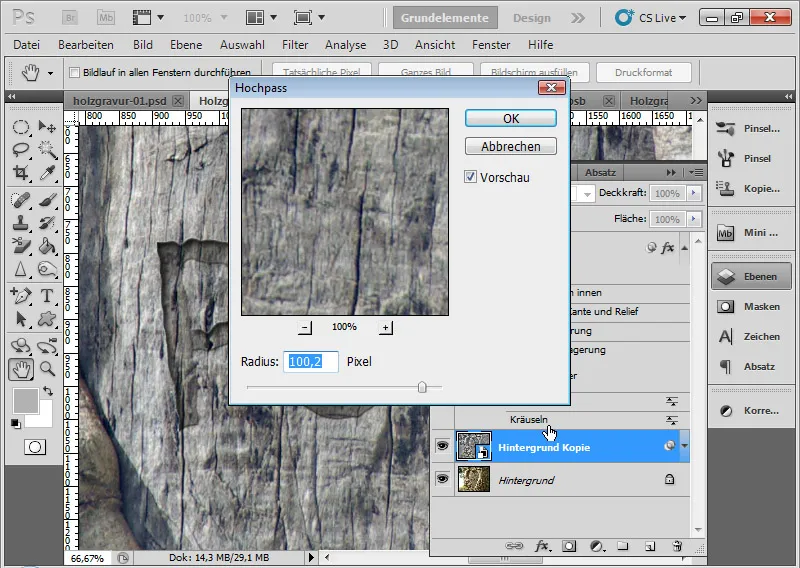Toggle the Vorschau checkbox

470,177
